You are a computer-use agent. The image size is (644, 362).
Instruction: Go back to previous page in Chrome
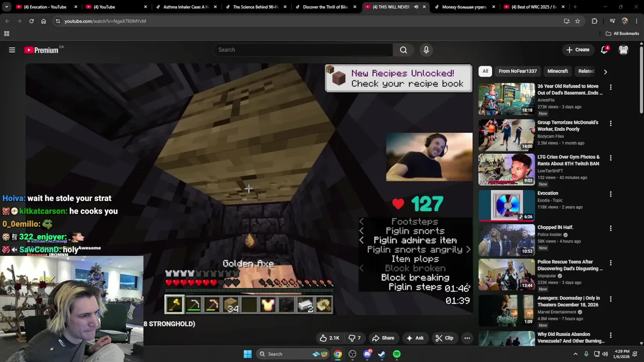[x=7, y=21]
